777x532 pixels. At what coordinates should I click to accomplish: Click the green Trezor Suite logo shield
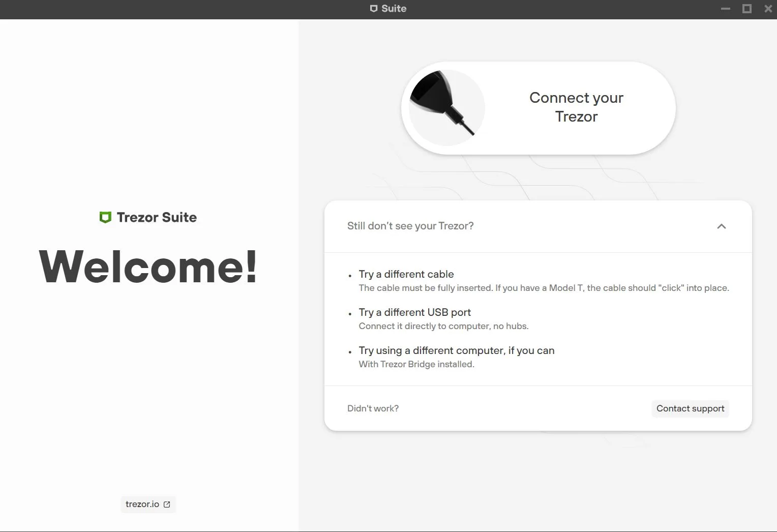point(105,218)
